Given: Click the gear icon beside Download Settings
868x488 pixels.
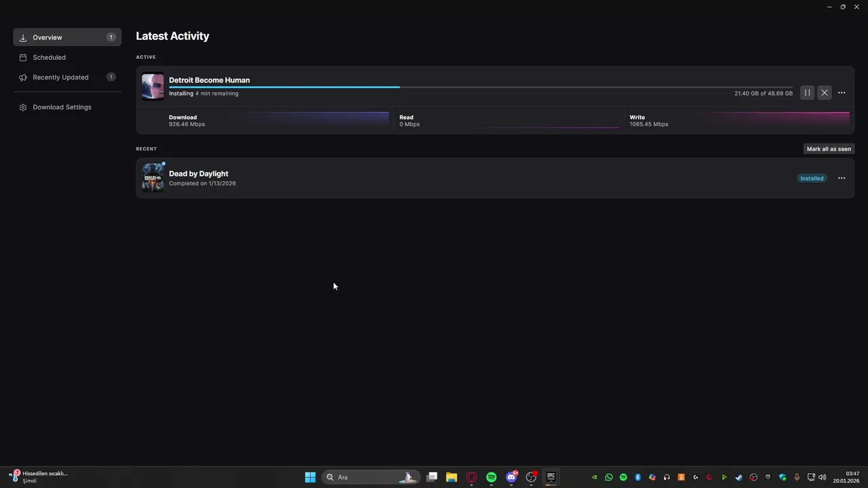Looking at the screenshot, I should (x=23, y=107).
